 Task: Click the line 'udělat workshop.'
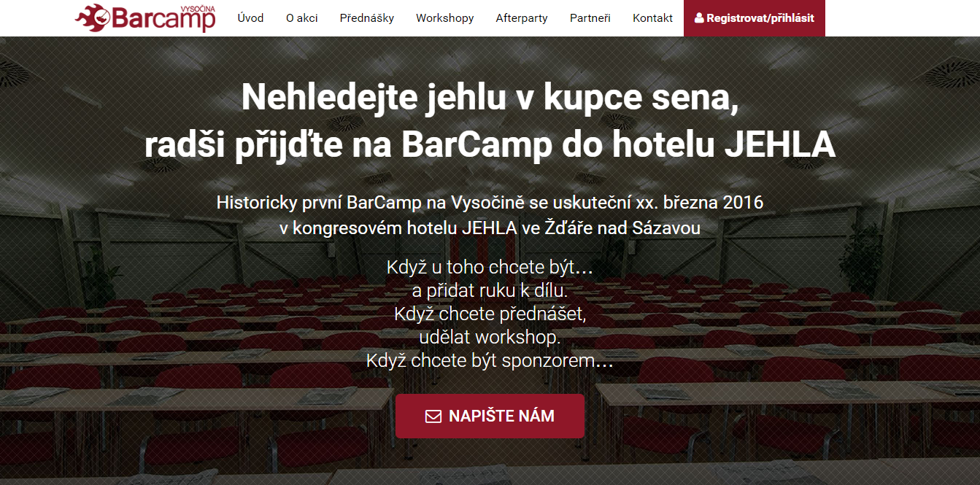(490, 338)
